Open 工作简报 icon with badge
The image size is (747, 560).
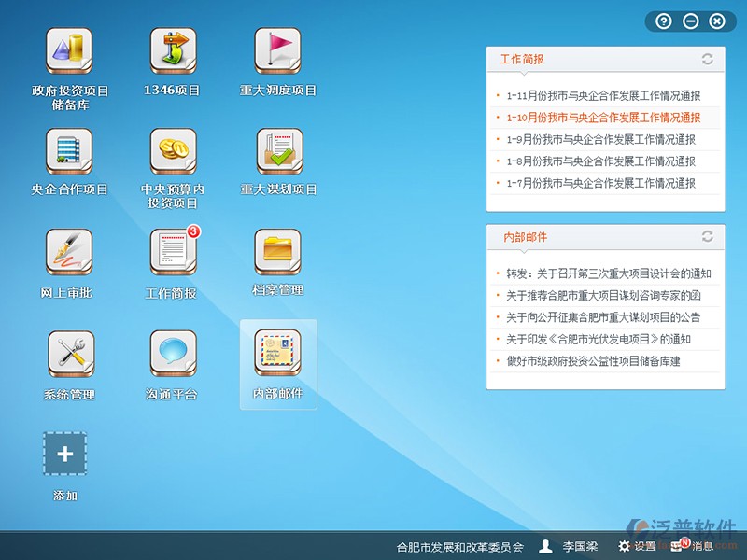point(174,253)
